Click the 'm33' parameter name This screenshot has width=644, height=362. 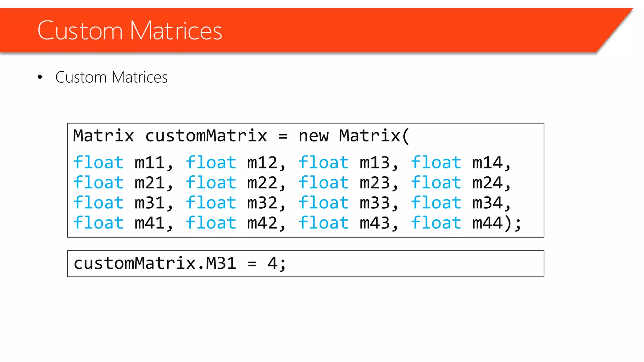375,203
